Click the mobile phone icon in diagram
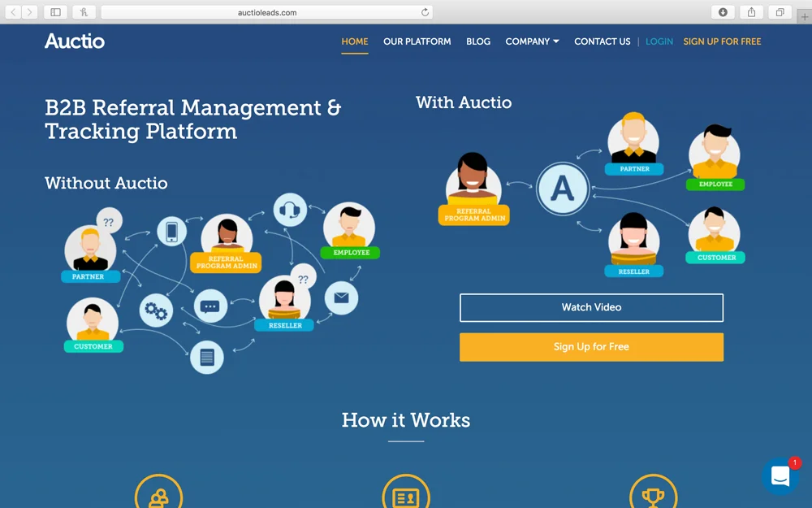 click(x=172, y=231)
